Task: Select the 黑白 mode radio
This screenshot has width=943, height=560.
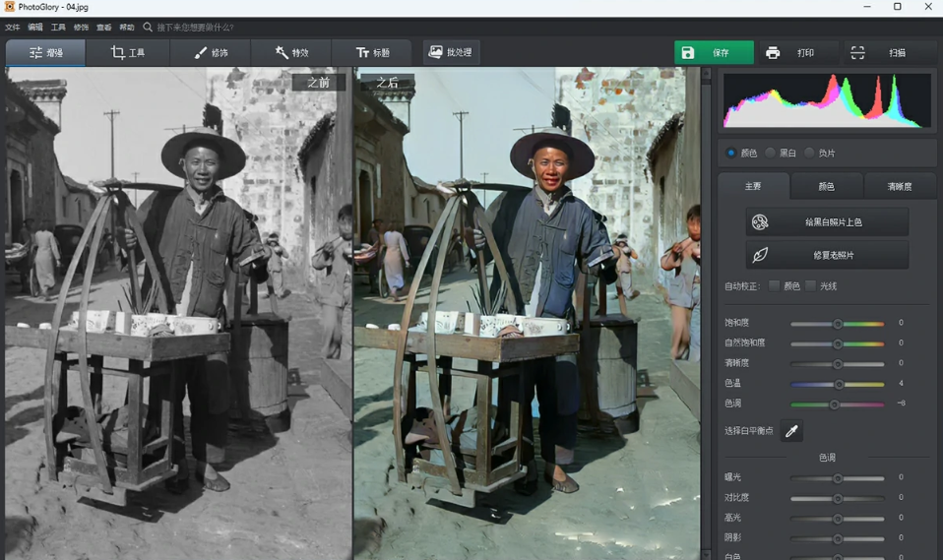Action: [x=770, y=153]
